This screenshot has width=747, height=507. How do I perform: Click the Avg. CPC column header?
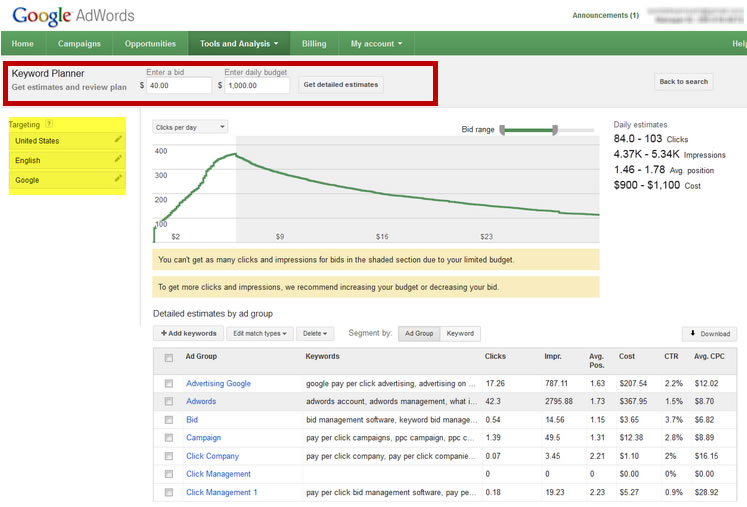coord(709,356)
